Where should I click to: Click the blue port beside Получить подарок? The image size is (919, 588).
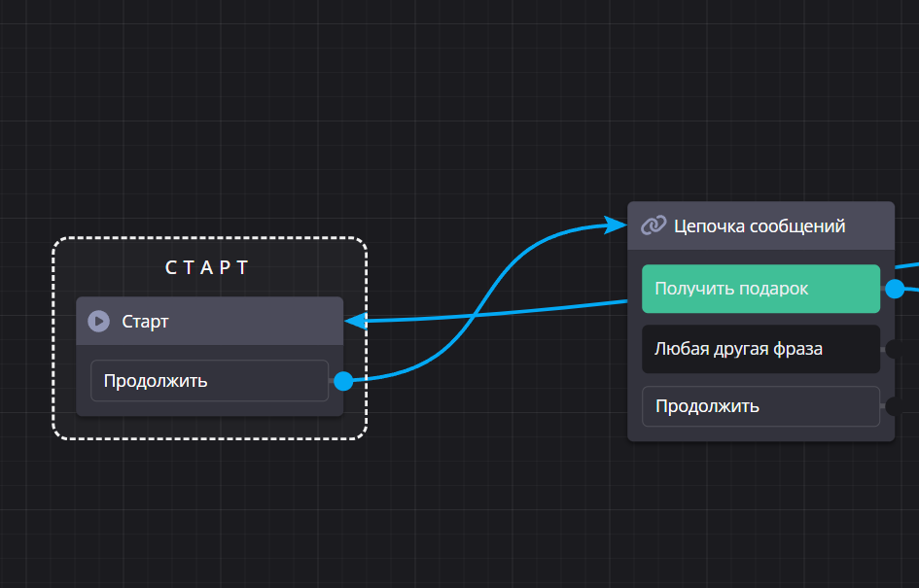point(895,289)
